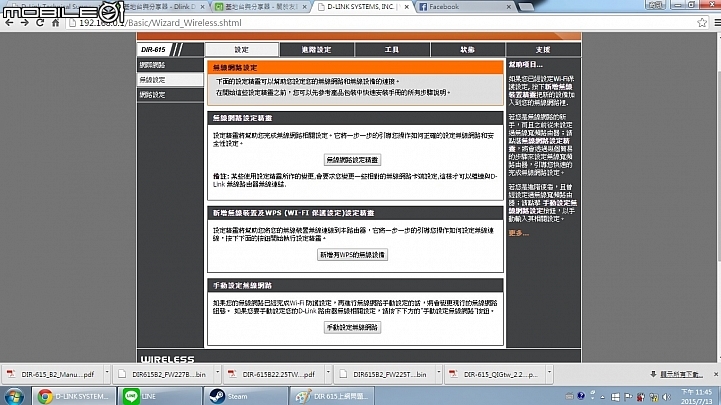This screenshot has width=721, height=405.
Task: Open the browser home page icon
Action: tap(55, 23)
